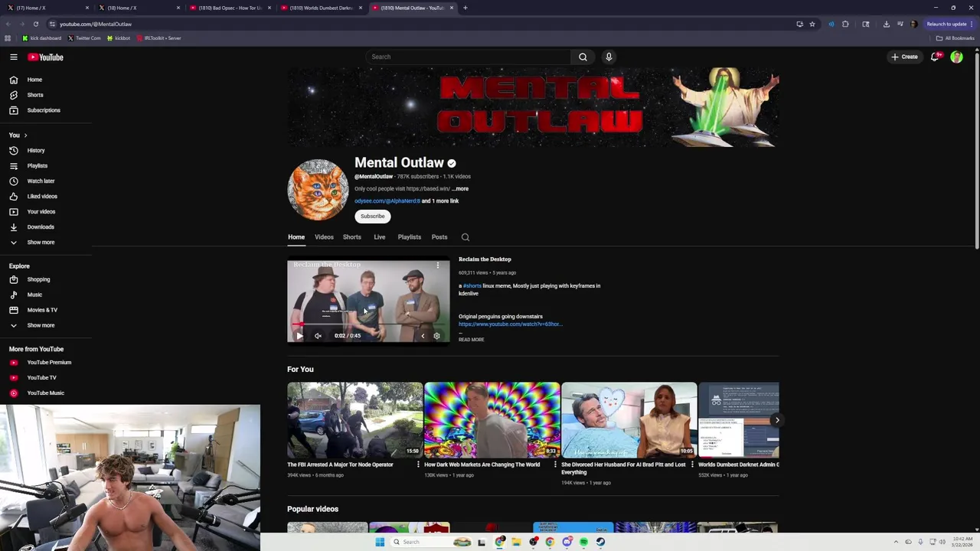Open a new browser tab
Screen dimensions: 980x551
click(x=465, y=8)
